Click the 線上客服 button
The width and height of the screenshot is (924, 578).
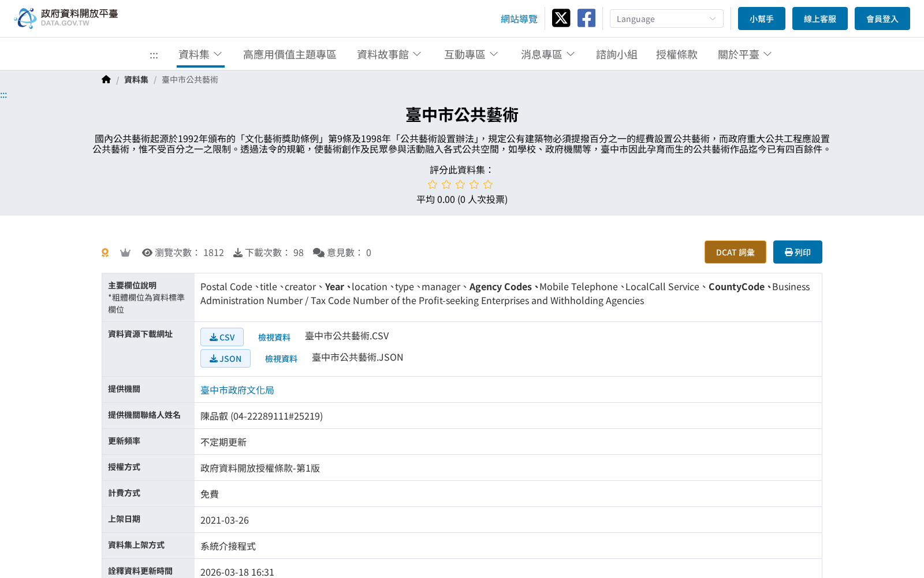pos(820,18)
